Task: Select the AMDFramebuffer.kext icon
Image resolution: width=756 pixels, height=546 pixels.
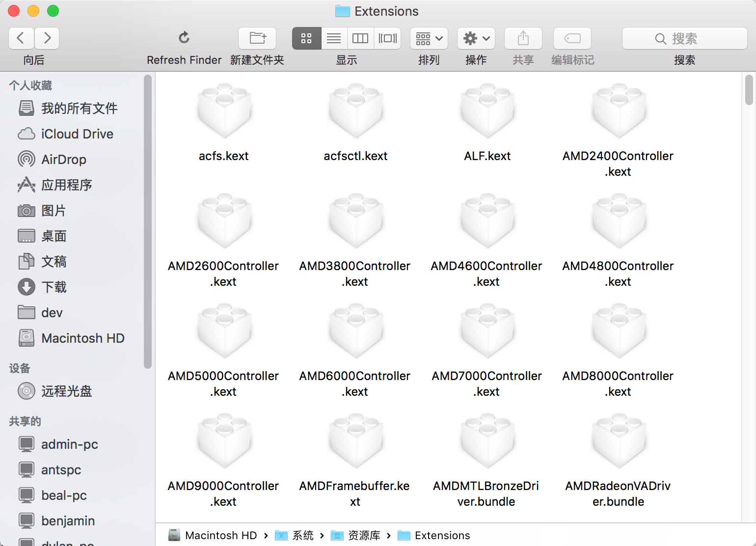Action: [356, 440]
